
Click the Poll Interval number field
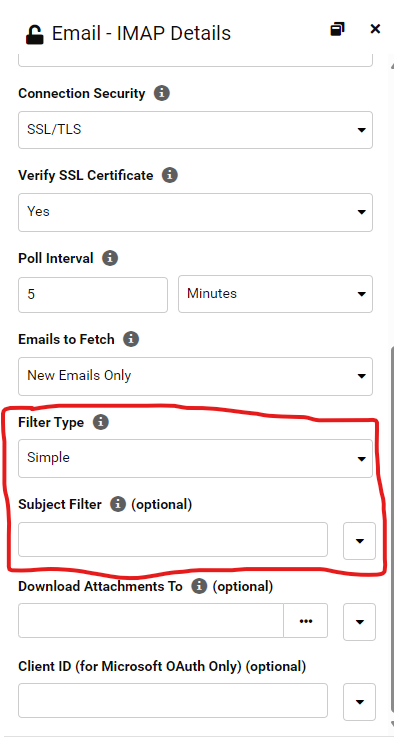coord(93,295)
